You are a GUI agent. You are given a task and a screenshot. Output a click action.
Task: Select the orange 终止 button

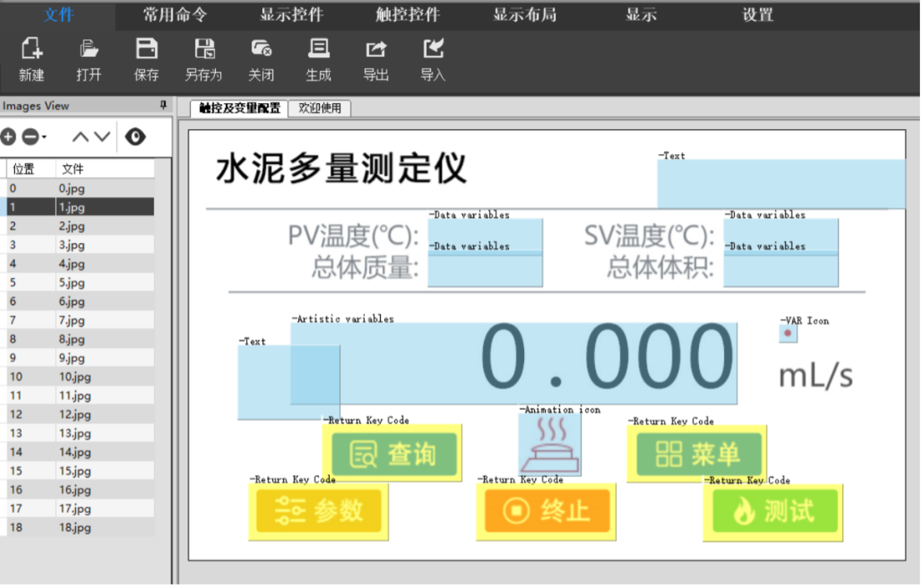547,511
